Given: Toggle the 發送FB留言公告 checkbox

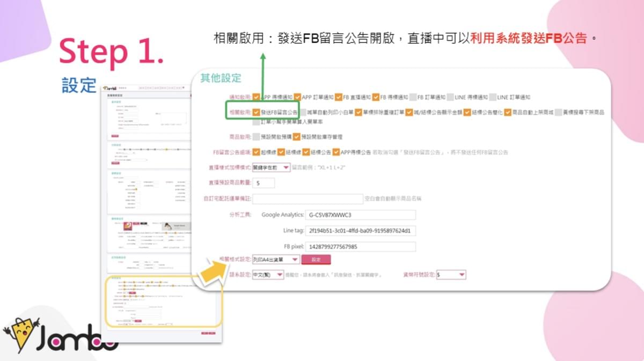Looking at the screenshot, I should 257,112.
